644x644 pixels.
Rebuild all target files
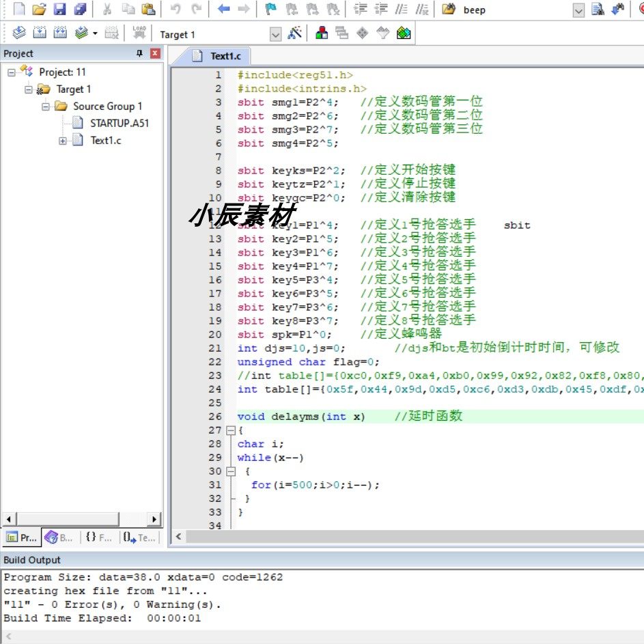(x=60, y=33)
